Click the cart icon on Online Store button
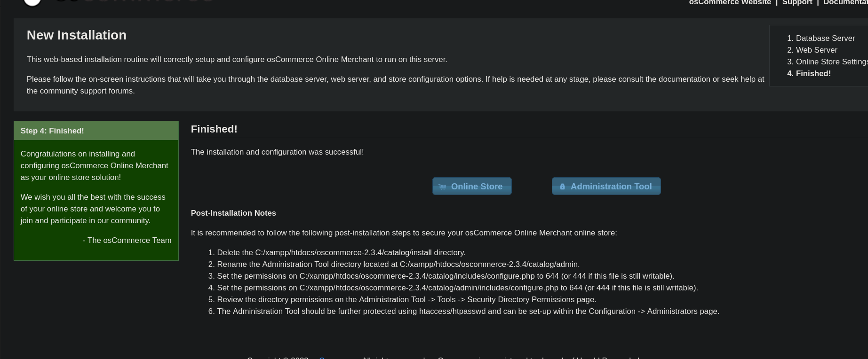868x359 pixels. [442, 187]
